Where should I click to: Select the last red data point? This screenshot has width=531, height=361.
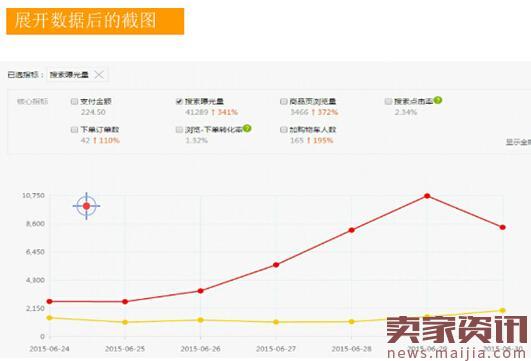[x=503, y=228]
